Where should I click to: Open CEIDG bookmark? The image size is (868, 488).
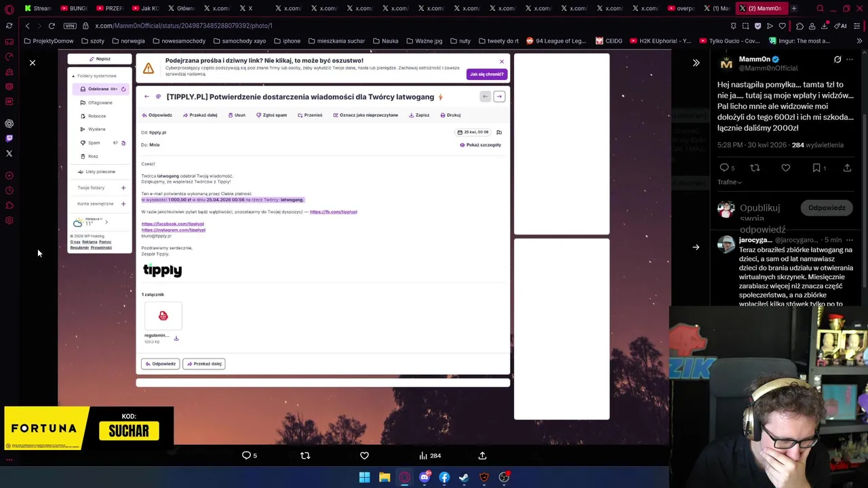coord(609,41)
